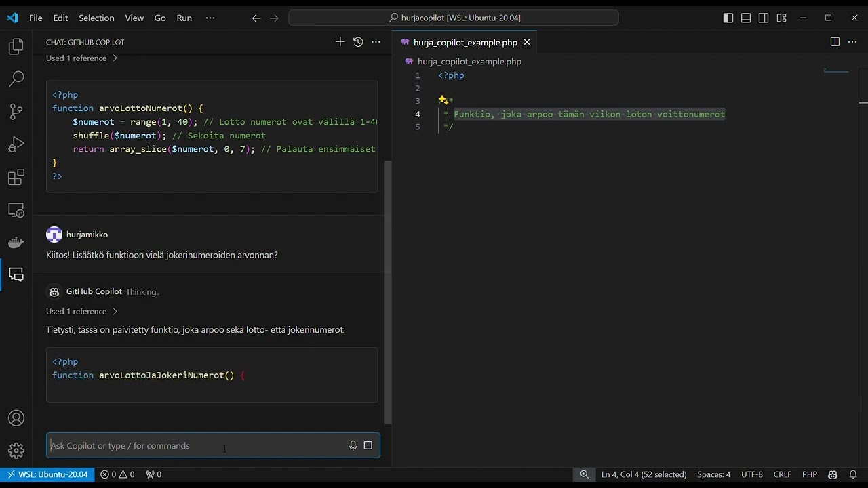Change file encoding UTF-8
Image resolution: width=868 pixels, height=488 pixels.
tap(752, 474)
